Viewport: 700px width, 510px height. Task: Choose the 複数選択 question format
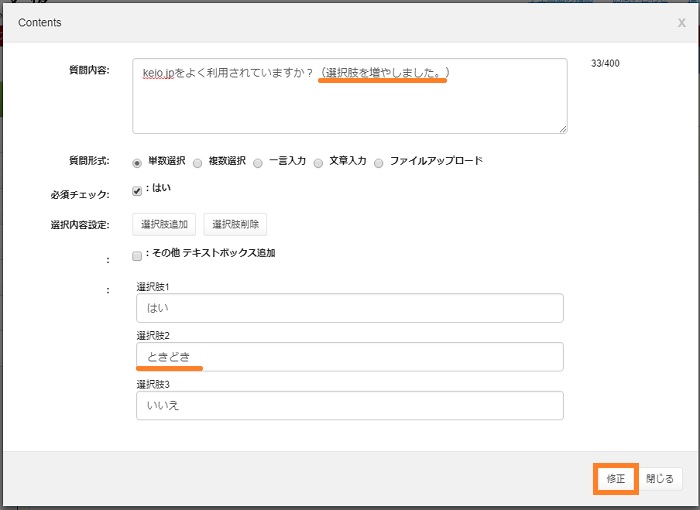coord(198,162)
